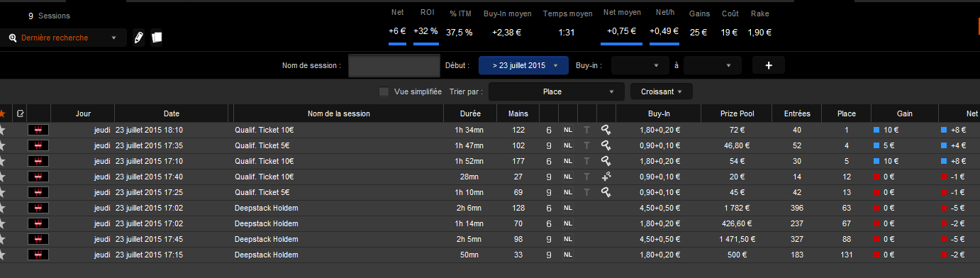
Task: Open the maximum Buy-in dropdown after à
Action: 713,65
